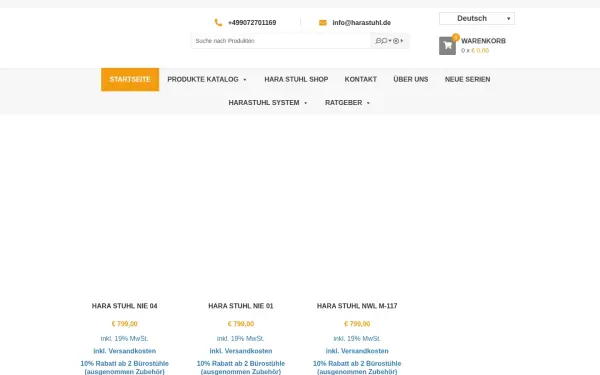
Task: Click 'inkl. 19% MwSt.' under NIE 04
Action: pos(124,339)
